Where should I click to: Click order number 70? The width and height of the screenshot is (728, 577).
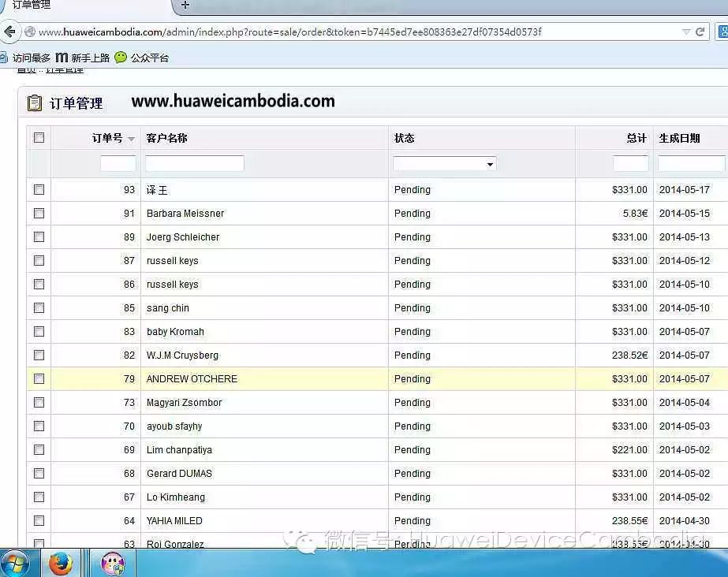coord(129,426)
